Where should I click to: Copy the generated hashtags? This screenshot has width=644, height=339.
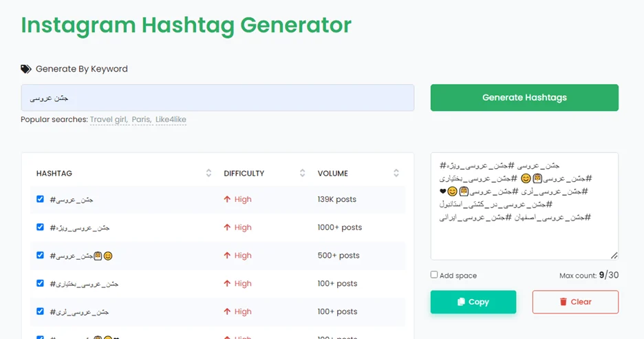(473, 302)
